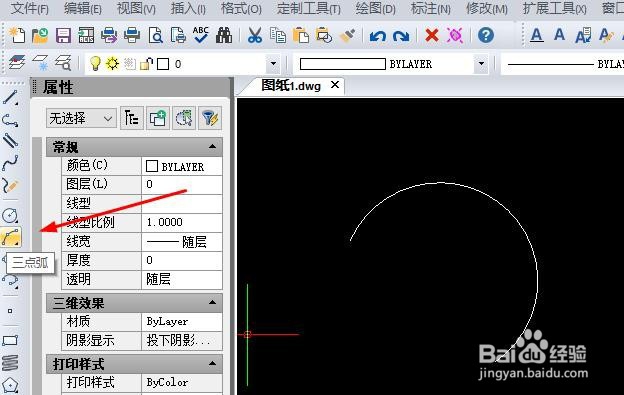Select the freehand sketch pencil tool
Viewport: 624px width, 395px height.
(x=10, y=185)
